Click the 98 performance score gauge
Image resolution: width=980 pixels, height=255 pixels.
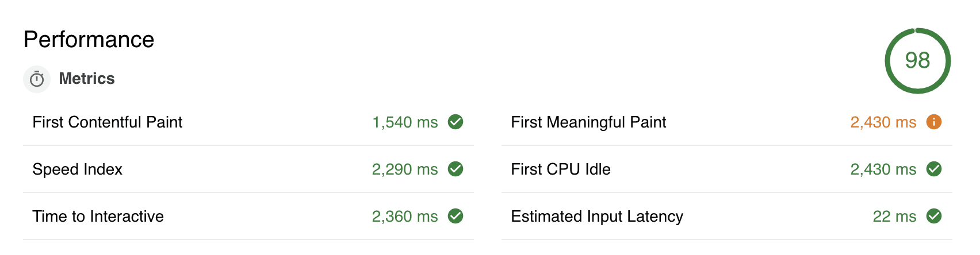pos(917,60)
